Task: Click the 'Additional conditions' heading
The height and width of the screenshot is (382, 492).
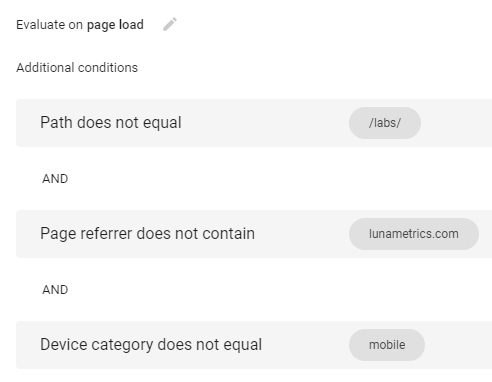Action: tap(77, 68)
